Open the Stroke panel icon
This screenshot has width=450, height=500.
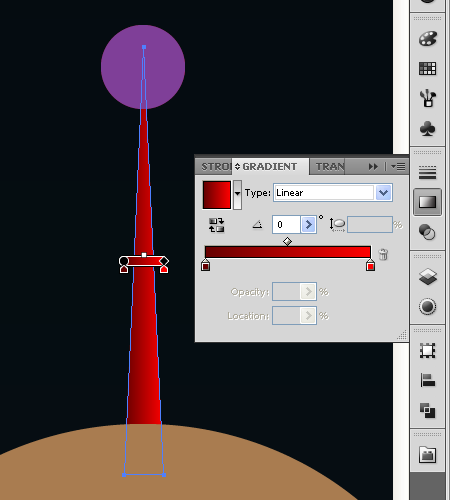427,172
